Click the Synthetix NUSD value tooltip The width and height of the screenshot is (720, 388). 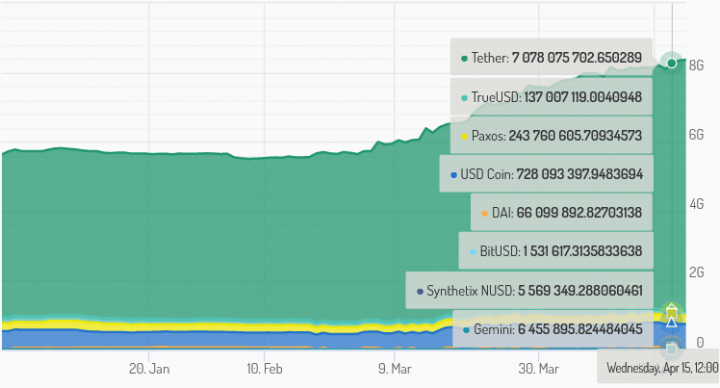pyautogui.click(x=529, y=290)
